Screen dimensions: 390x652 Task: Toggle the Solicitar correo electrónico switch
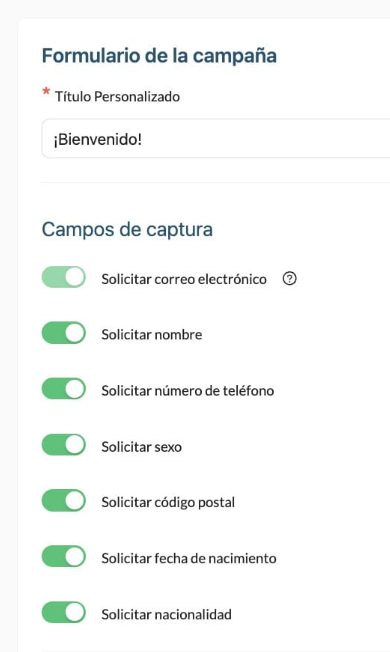click(64, 277)
